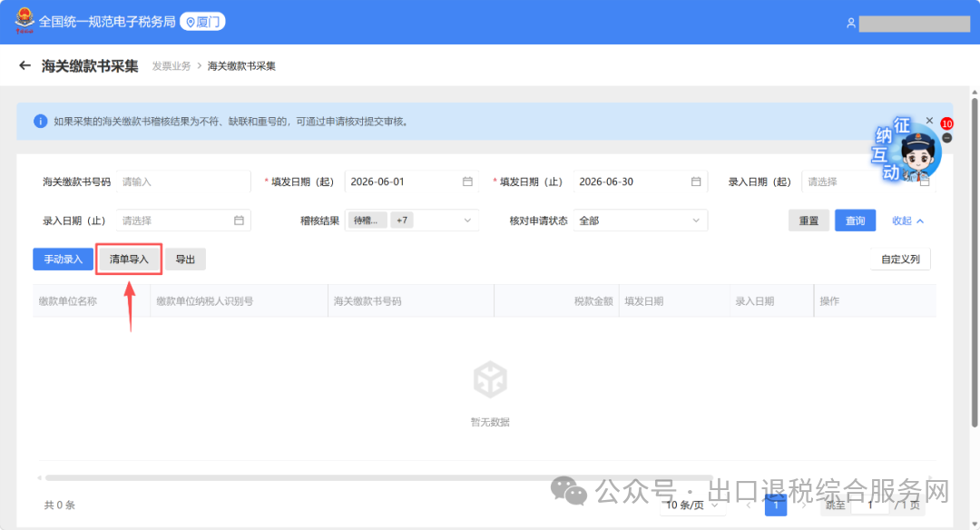980x530 pixels.
Task: Open calendar for 录入日期（止）
Action: pos(239,220)
